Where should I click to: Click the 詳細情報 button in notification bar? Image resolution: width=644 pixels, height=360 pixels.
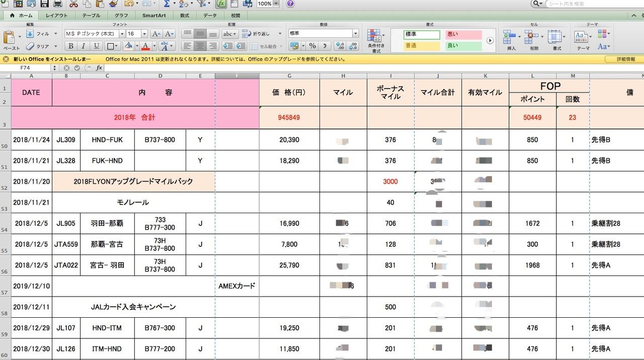point(626,59)
